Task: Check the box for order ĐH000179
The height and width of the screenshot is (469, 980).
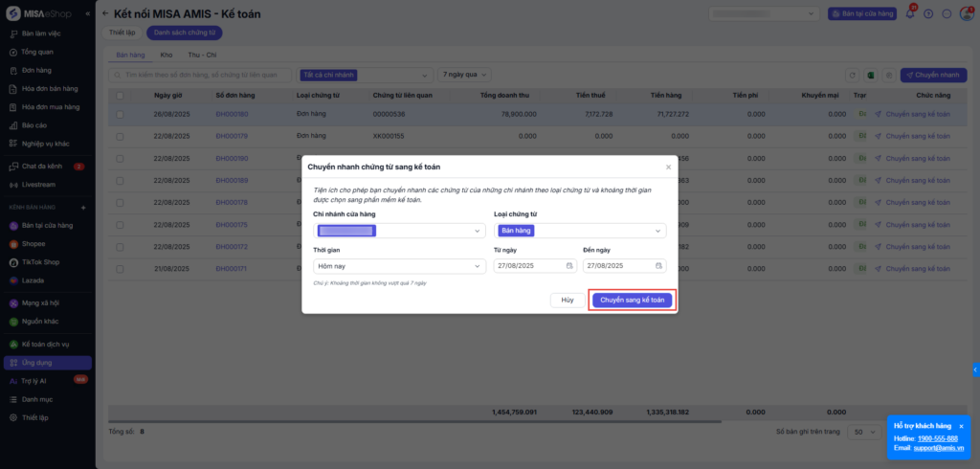Action: click(x=120, y=137)
